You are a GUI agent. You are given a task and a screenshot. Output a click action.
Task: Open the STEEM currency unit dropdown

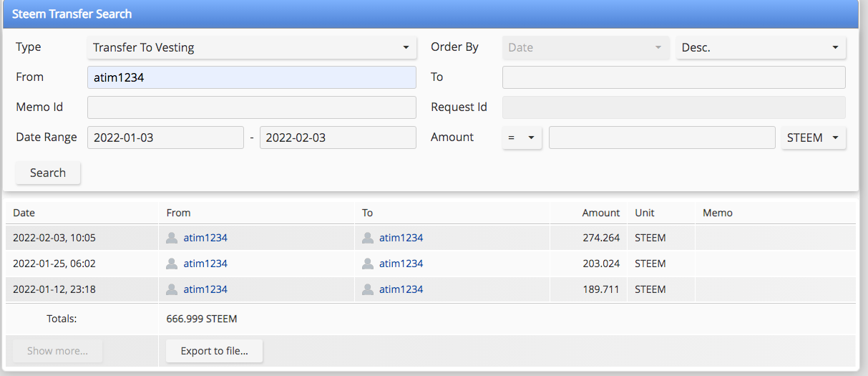tap(814, 138)
